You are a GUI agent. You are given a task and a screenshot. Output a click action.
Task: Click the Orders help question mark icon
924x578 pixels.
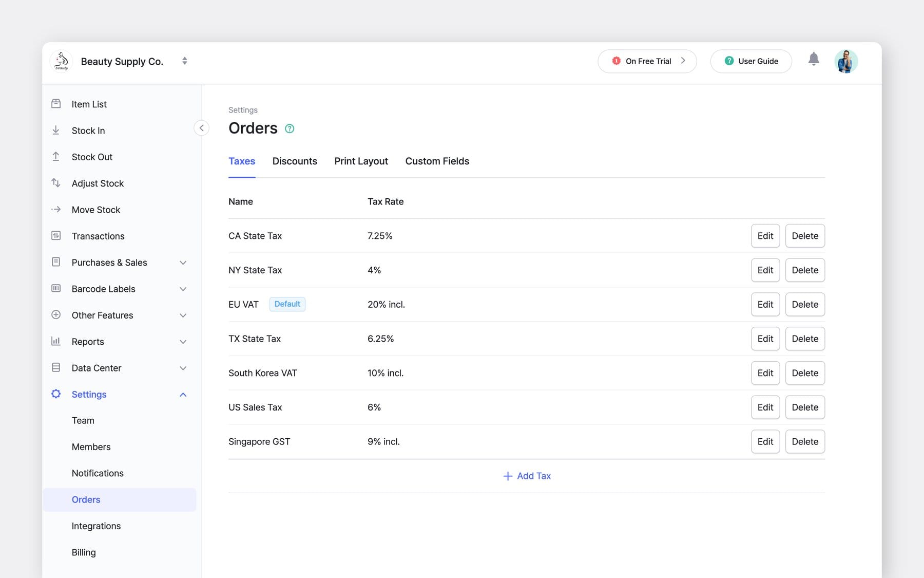pos(290,128)
